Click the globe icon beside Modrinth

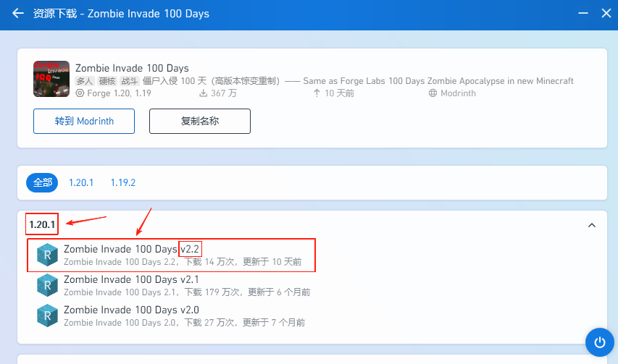pos(433,93)
